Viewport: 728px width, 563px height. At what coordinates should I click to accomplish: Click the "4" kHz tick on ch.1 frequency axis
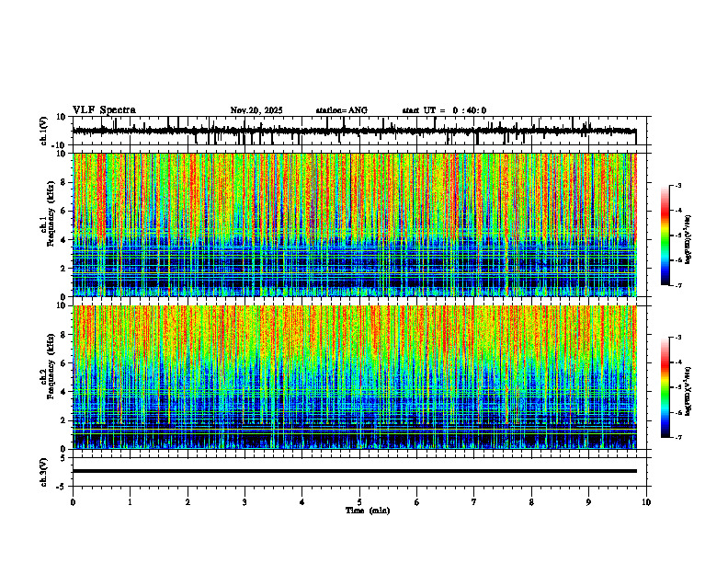(x=64, y=240)
